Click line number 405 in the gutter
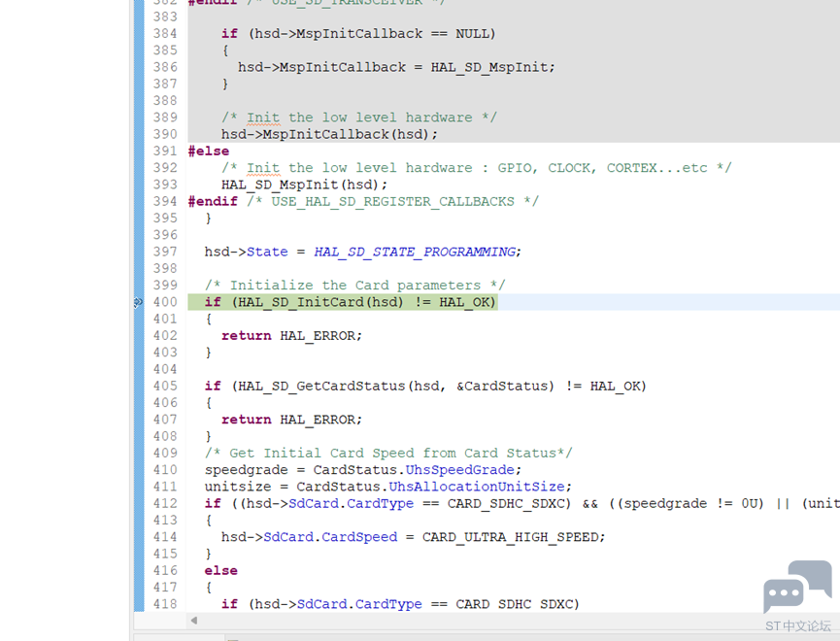840x641 pixels. [x=165, y=387]
